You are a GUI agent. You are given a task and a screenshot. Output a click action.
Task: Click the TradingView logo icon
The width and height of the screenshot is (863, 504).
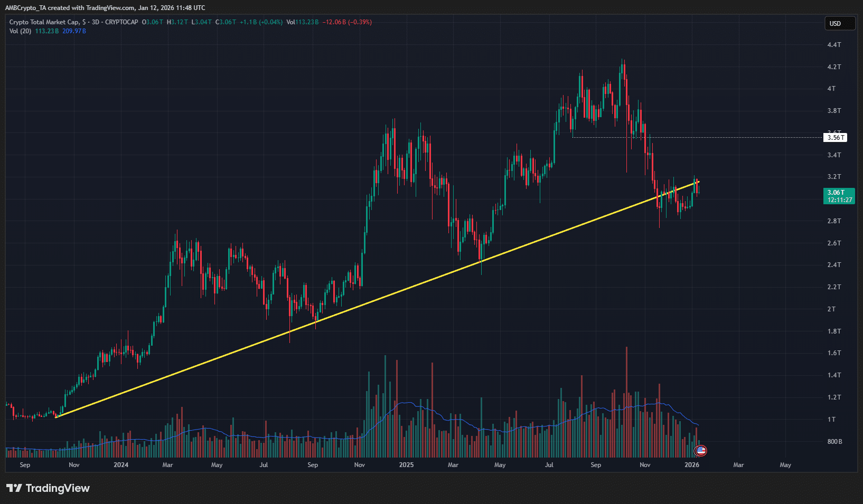(x=14, y=488)
